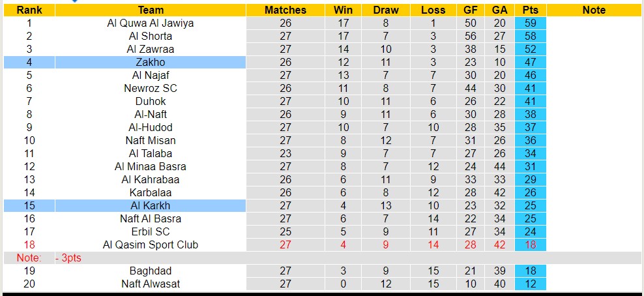
Task: Click the Rank column header
Action: point(29,10)
